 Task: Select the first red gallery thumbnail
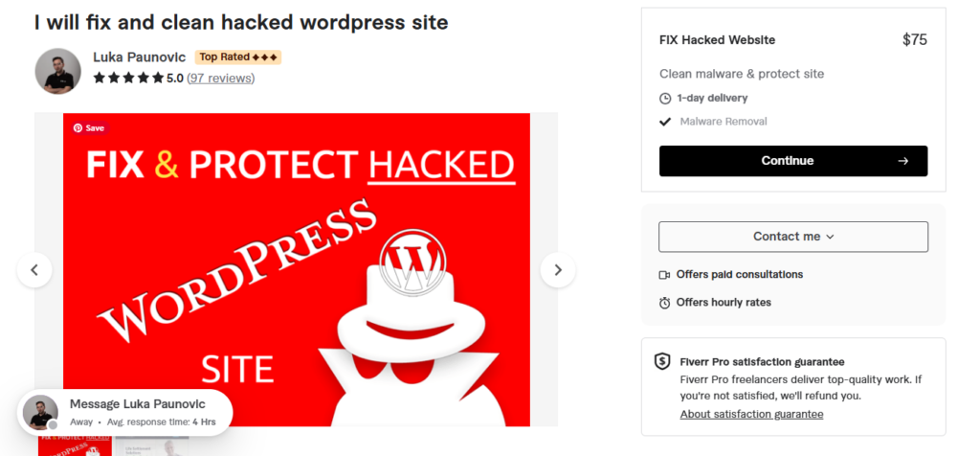pyautogui.click(x=75, y=445)
